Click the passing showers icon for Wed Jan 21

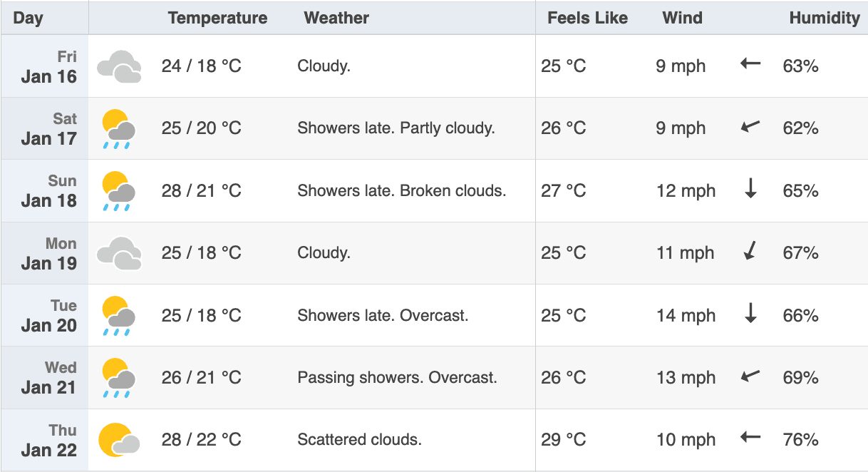coord(119,378)
